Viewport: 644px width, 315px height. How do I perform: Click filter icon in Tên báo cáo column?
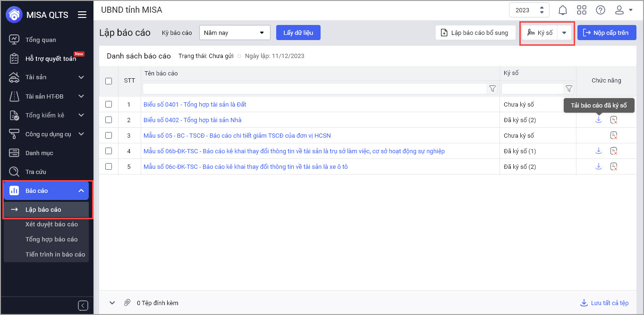tap(492, 89)
